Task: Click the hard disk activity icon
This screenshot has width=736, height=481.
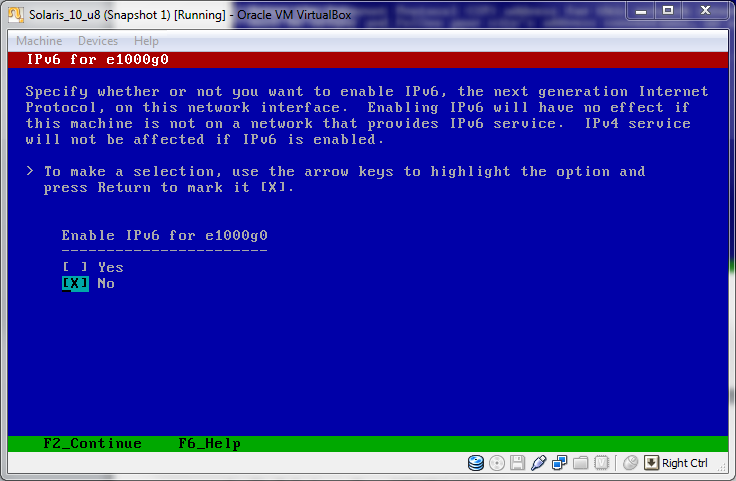Action: pyautogui.click(x=476, y=463)
